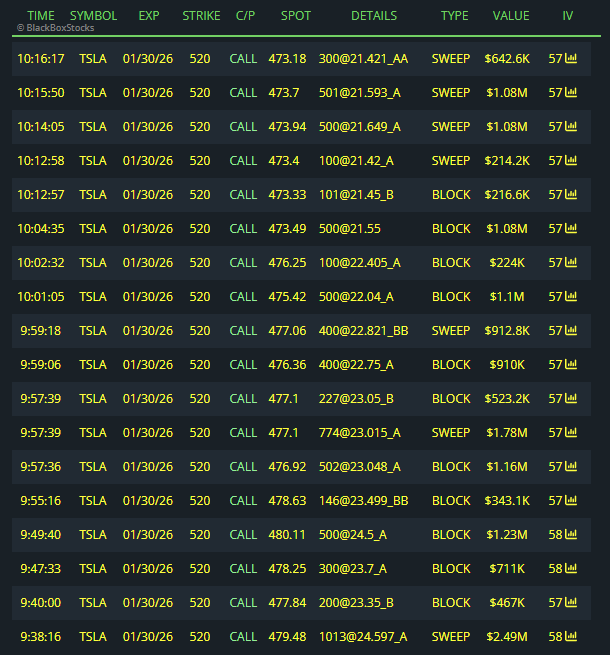Open IV chart icon for 9:59:18 row
Screen dimensions: 610x655
[571, 330]
